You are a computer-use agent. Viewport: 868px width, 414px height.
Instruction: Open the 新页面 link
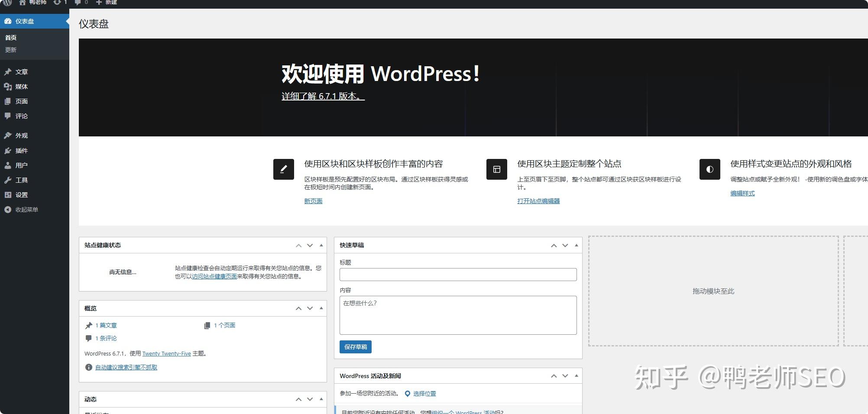(x=313, y=201)
